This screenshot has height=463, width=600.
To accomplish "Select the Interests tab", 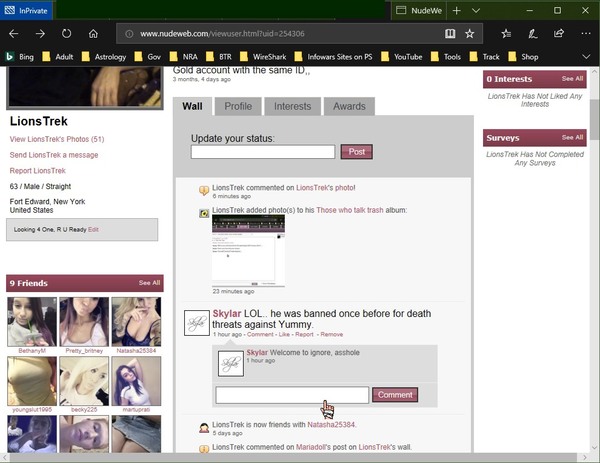I will (292, 106).
